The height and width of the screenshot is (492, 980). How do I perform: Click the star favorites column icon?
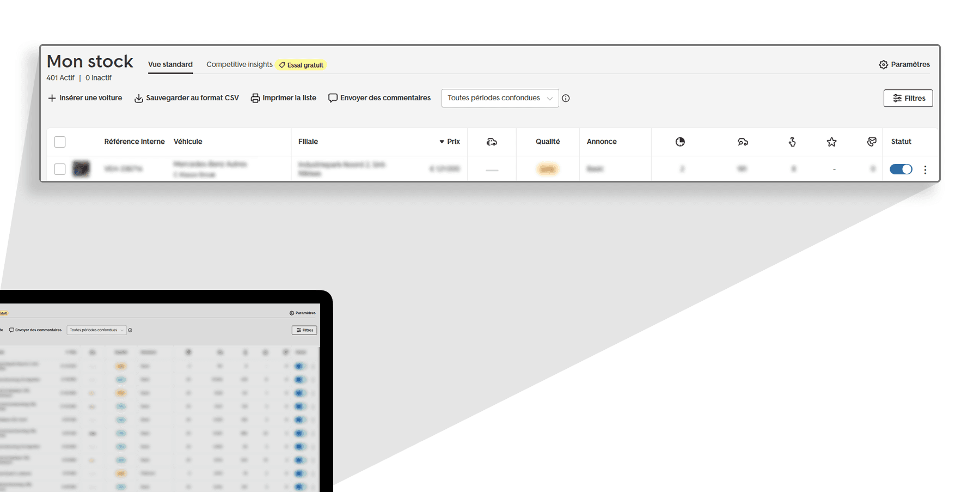click(831, 142)
